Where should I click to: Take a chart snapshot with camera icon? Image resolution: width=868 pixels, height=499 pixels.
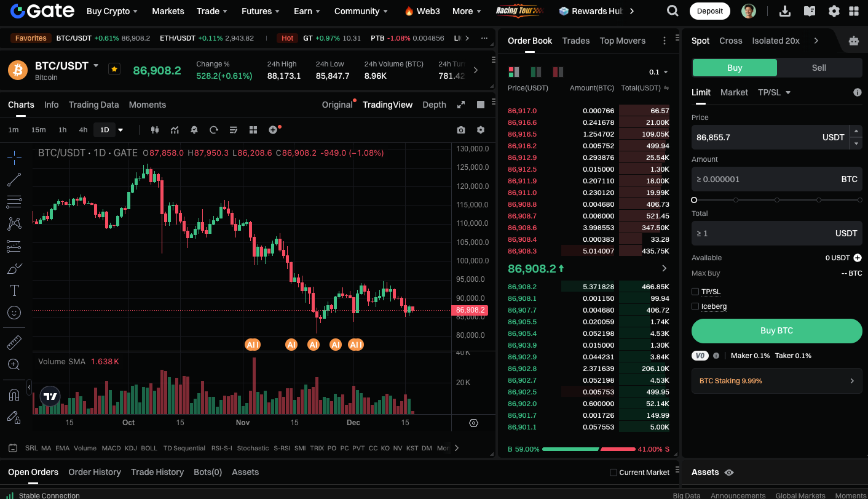click(461, 130)
